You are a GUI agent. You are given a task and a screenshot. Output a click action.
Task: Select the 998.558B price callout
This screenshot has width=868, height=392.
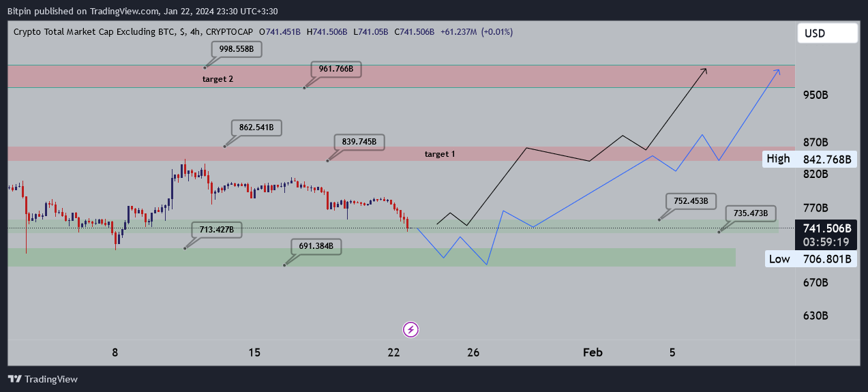click(236, 50)
